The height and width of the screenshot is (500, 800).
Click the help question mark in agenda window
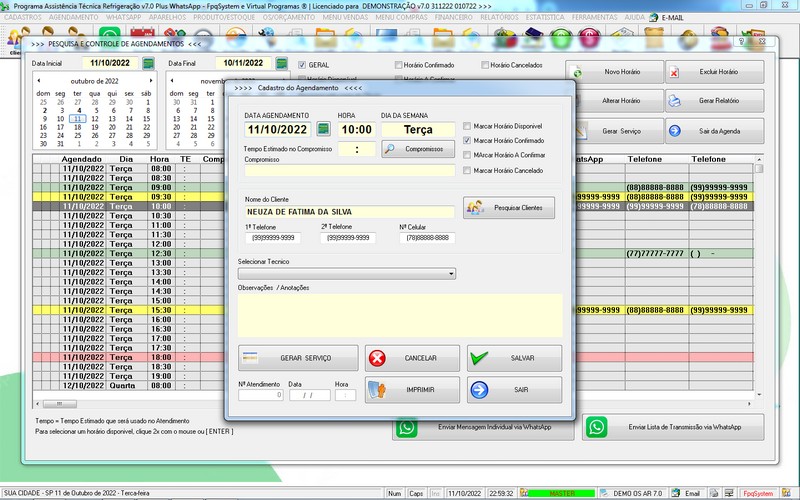pyautogui.click(x=741, y=41)
